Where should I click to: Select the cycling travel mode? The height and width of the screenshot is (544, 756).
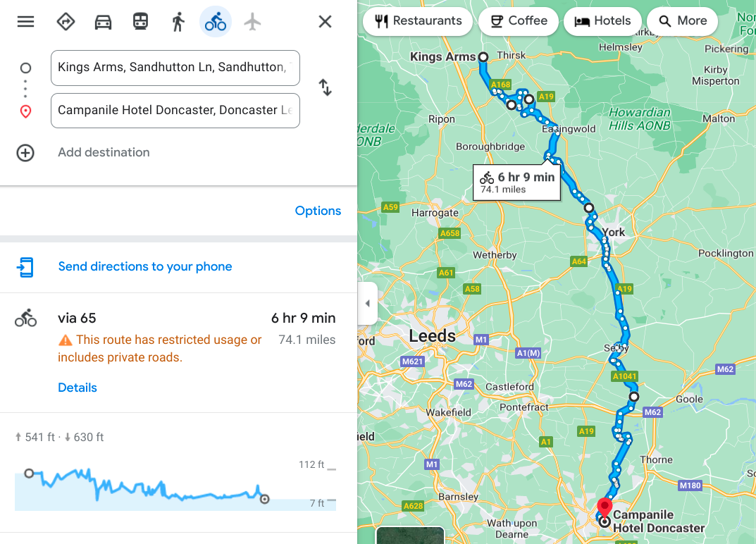pos(216,22)
